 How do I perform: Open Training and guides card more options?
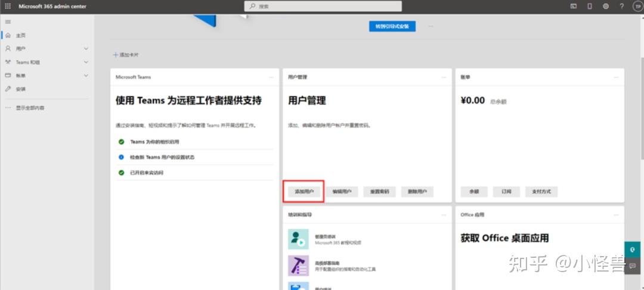[443, 214]
